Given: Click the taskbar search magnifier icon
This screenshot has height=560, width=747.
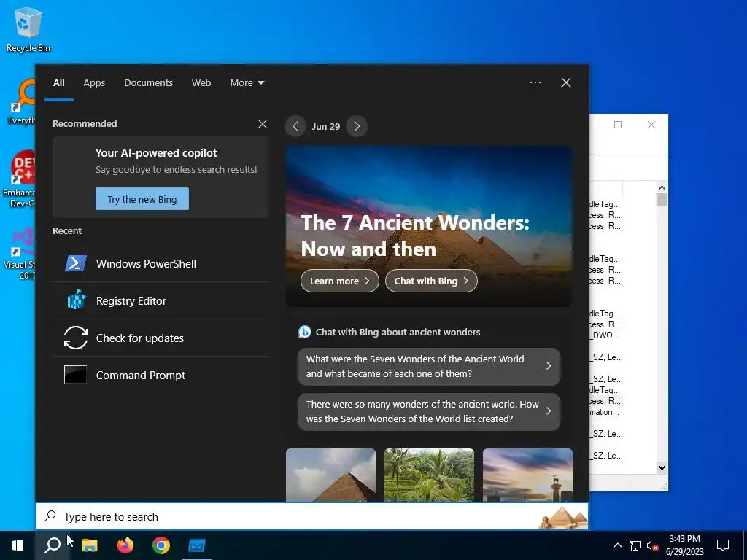Looking at the screenshot, I should pos(53,545).
